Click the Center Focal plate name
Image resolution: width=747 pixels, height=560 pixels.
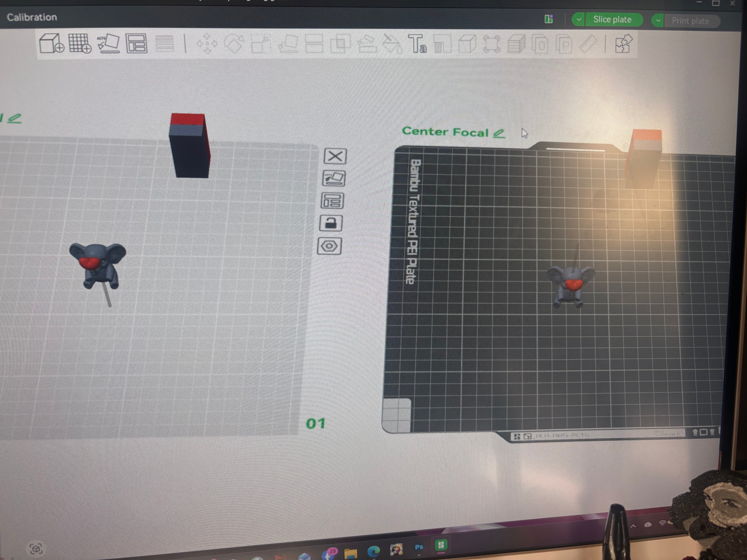point(445,132)
